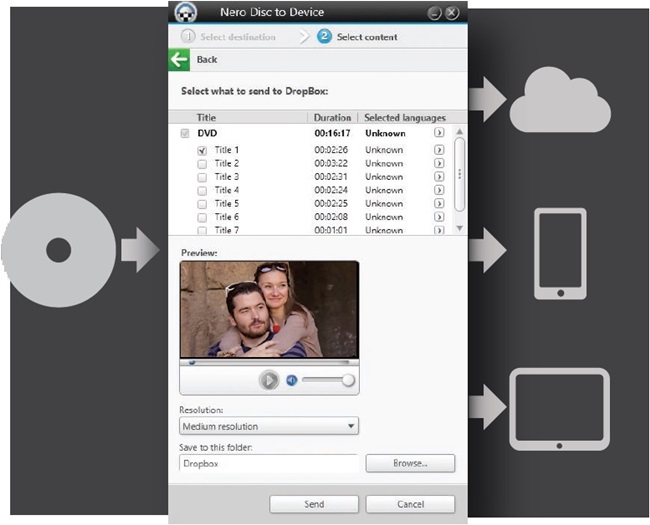650x525 pixels.
Task: Open language options for Title 7
Action: 439,230
